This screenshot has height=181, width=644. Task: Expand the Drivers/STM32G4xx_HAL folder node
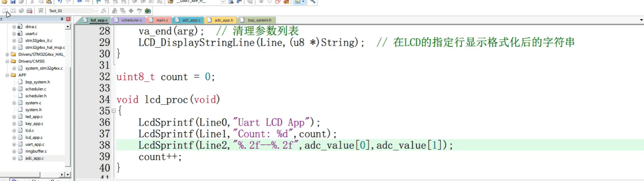point(8,54)
